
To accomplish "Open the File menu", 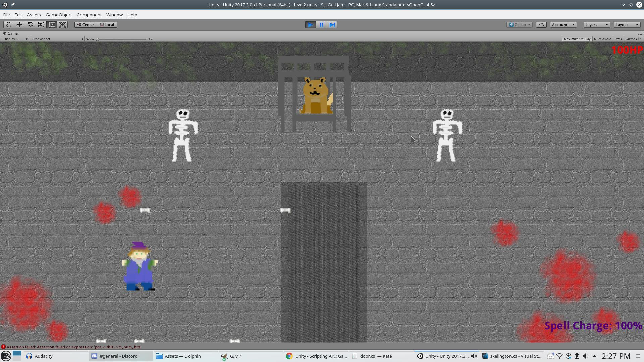I will pos(6,15).
